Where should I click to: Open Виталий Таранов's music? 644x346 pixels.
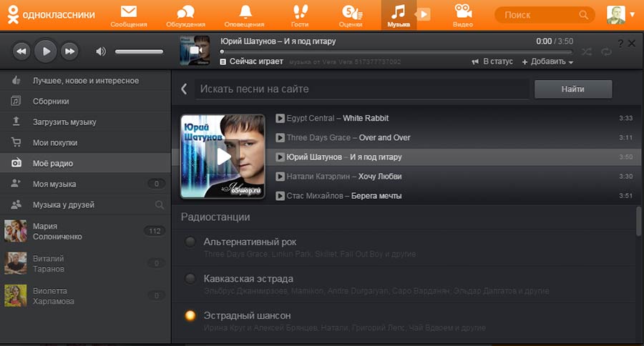click(85, 264)
